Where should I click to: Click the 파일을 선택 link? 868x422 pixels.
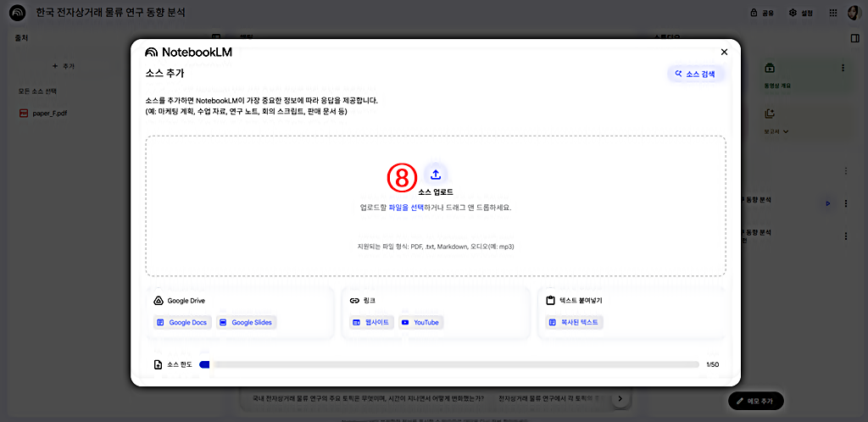click(406, 208)
